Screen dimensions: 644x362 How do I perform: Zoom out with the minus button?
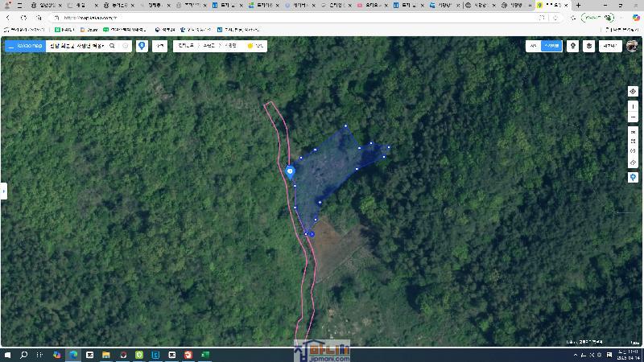click(633, 117)
